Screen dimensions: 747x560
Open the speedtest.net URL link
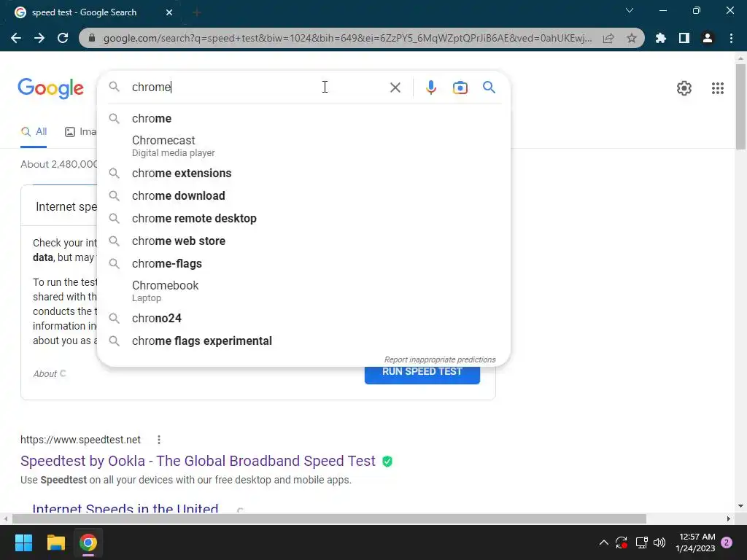coord(80,440)
